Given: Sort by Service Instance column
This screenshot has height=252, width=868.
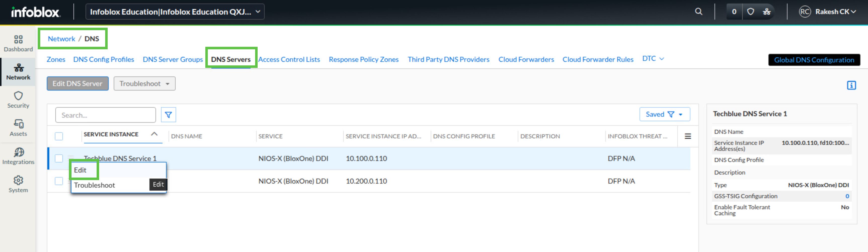Looking at the screenshot, I should (111, 134).
